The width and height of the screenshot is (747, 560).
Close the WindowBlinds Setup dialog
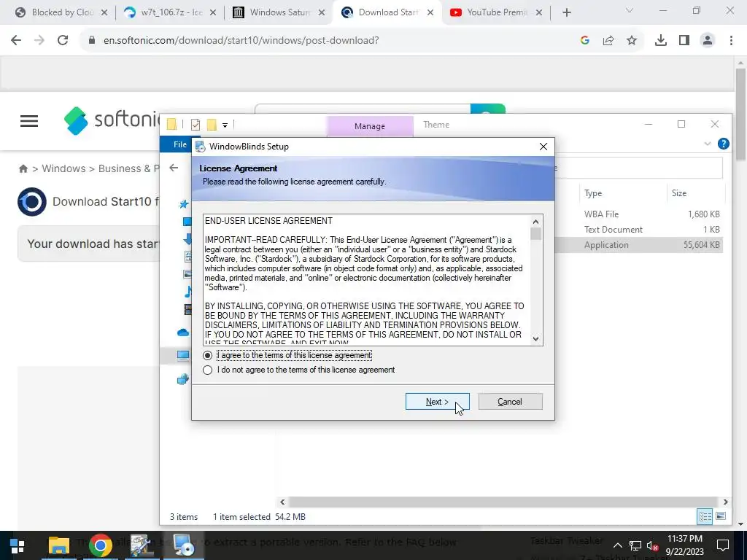tap(543, 147)
